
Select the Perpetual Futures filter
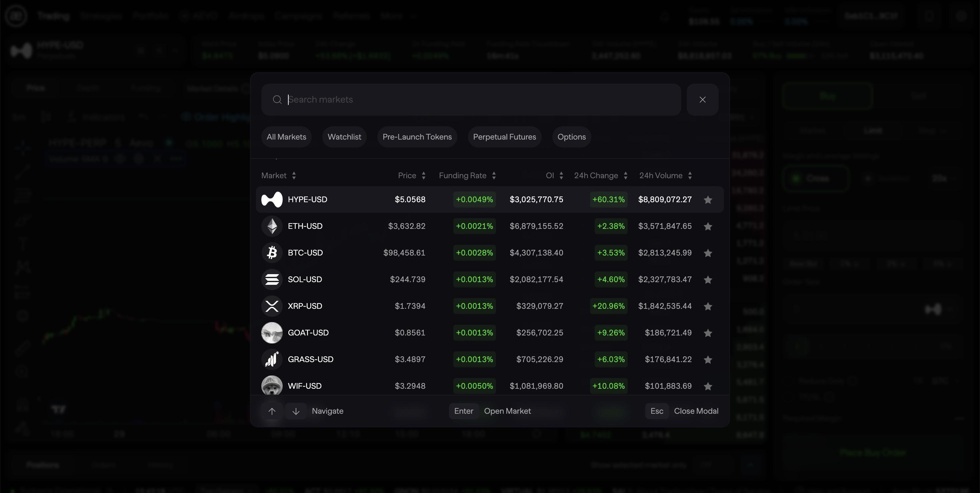tap(504, 137)
